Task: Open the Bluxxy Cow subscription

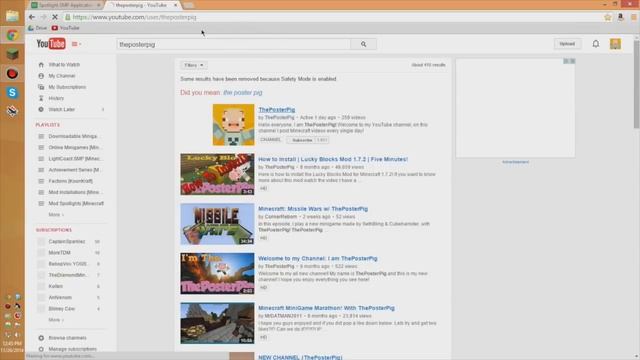Action: coord(62,309)
